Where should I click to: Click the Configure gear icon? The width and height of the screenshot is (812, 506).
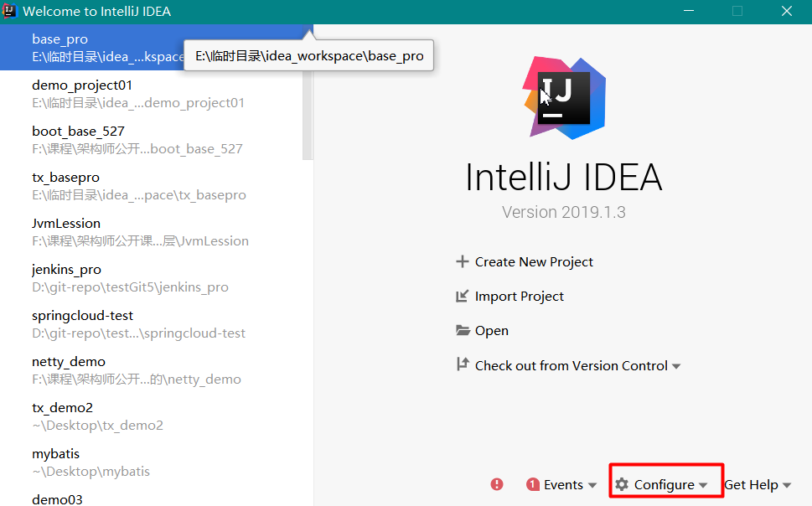(622, 484)
